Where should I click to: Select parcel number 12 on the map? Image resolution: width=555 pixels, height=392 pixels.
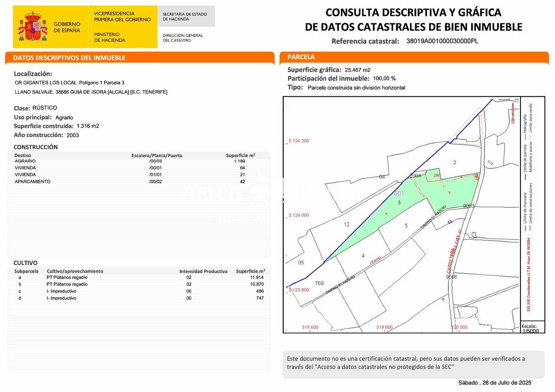tap(346, 224)
